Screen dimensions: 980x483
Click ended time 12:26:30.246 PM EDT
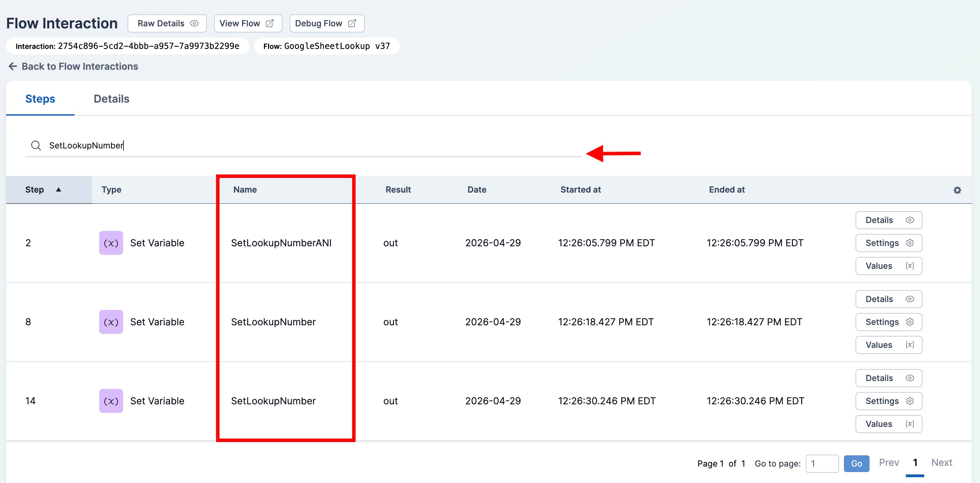(755, 401)
